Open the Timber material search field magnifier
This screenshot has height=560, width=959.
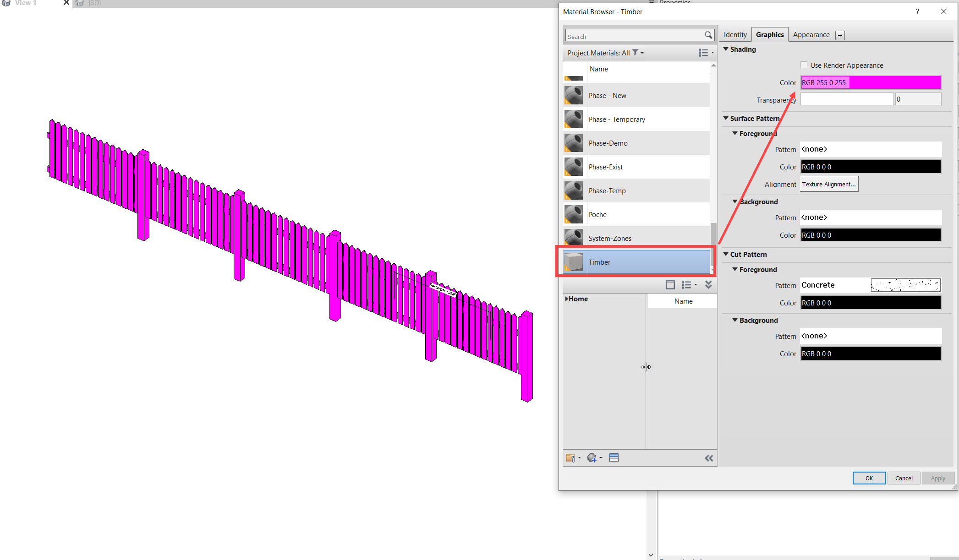(x=708, y=35)
